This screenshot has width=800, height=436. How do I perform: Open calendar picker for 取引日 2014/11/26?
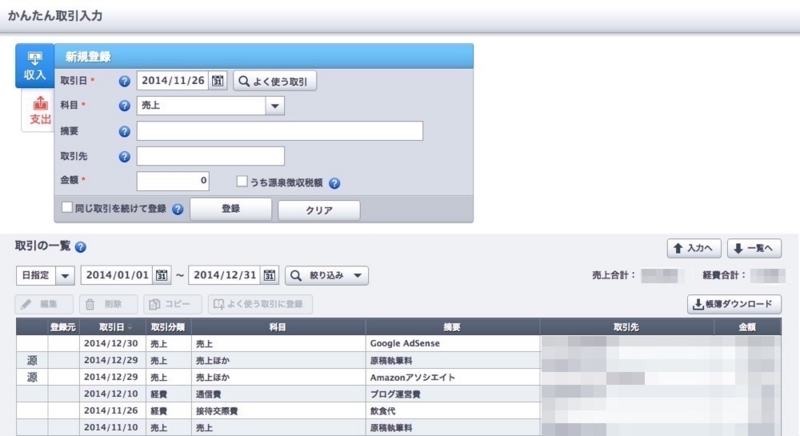218,81
